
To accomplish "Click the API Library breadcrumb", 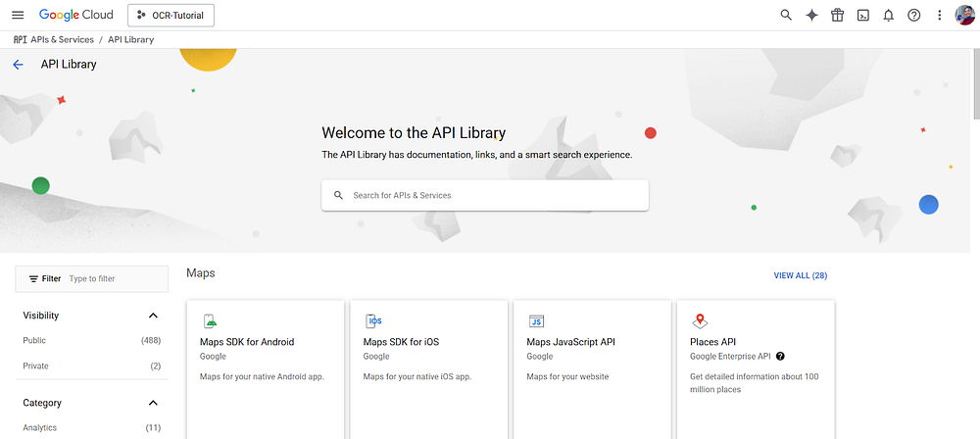I will [130, 39].
